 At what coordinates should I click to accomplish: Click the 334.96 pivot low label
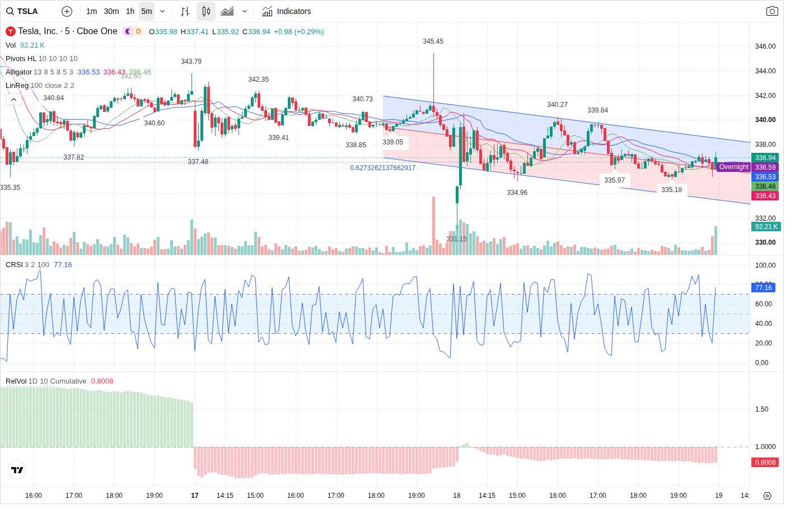517,193
